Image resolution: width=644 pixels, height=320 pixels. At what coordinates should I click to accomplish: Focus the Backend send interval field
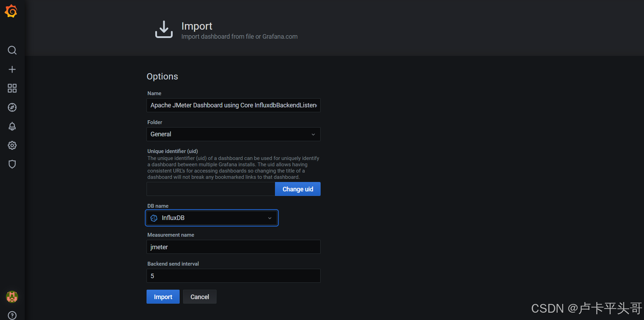pyautogui.click(x=234, y=276)
